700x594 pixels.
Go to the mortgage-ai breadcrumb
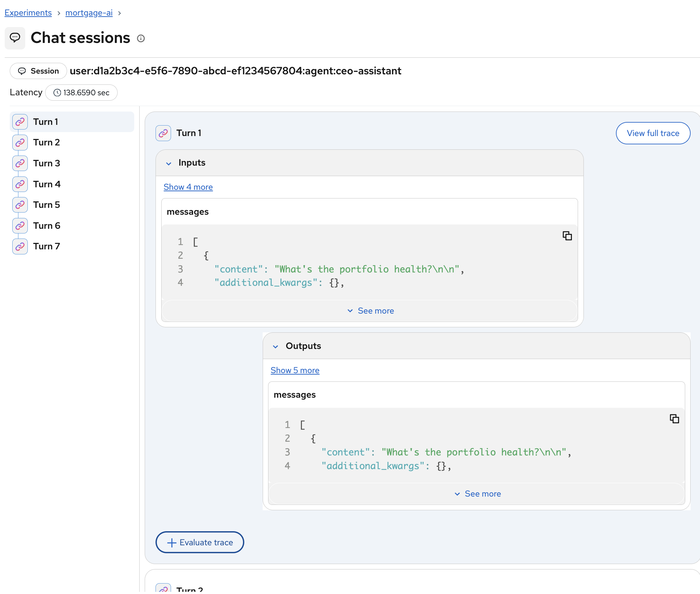point(89,13)
